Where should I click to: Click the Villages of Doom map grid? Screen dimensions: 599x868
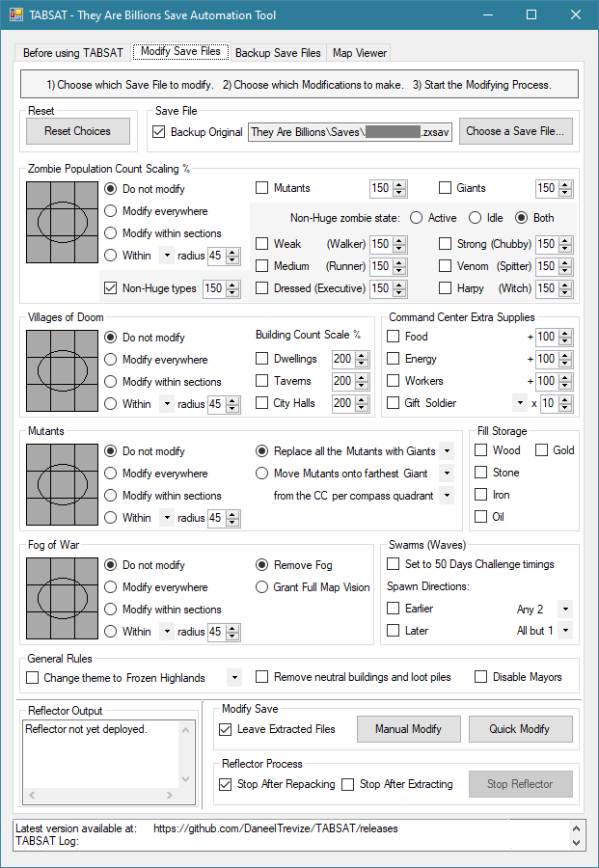point(62,370)
